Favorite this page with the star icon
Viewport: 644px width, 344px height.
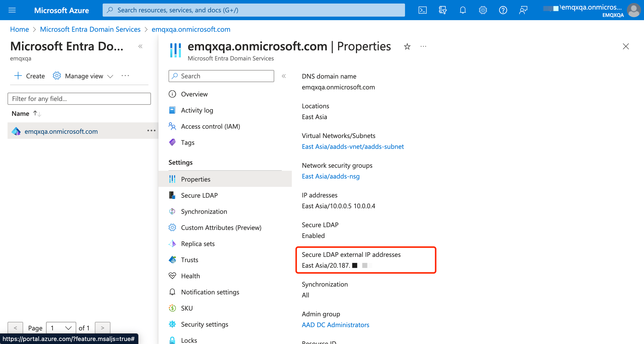407,47
